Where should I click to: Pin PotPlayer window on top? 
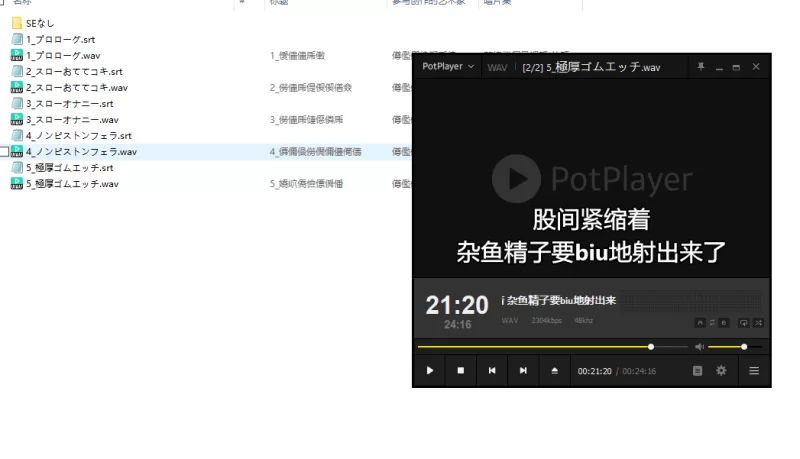tap(701, 67)
